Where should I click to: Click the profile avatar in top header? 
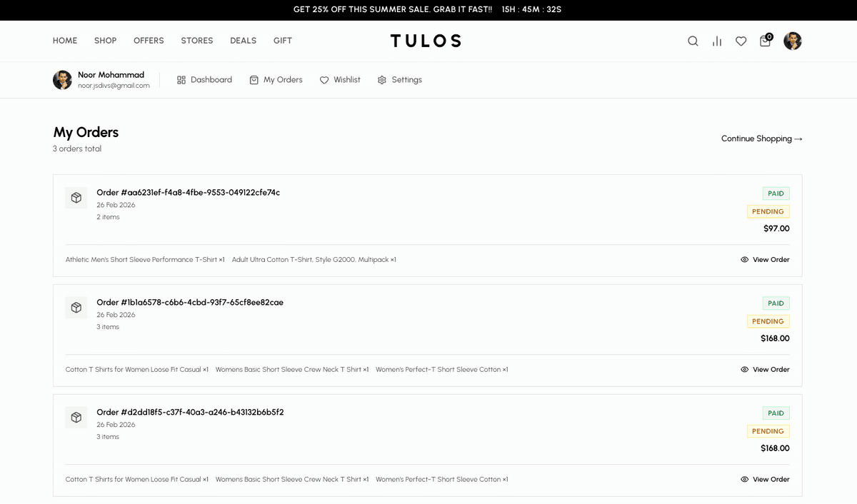pyautogui.click(x=792, y=41)
